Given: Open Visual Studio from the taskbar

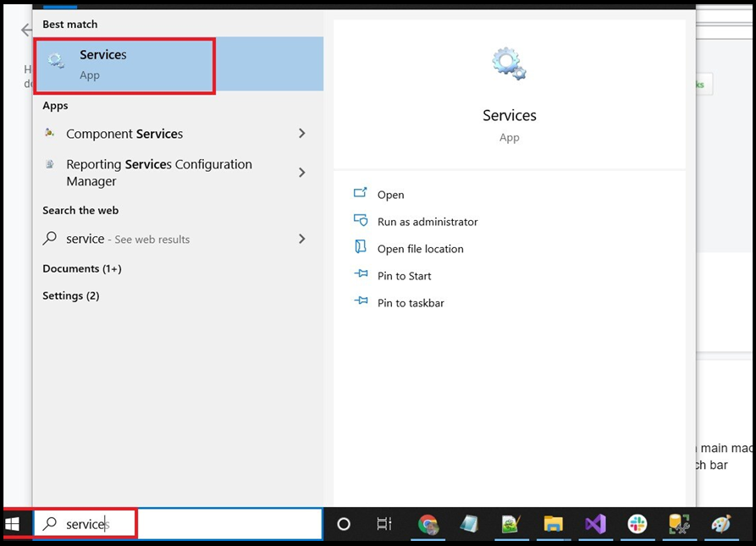Looking at the screenshot, I should pos(595,524).
